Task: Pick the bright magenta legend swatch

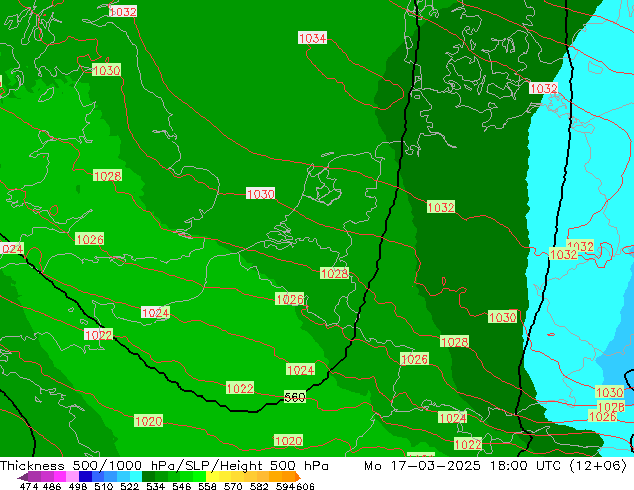Action: [x=60, y=477]
